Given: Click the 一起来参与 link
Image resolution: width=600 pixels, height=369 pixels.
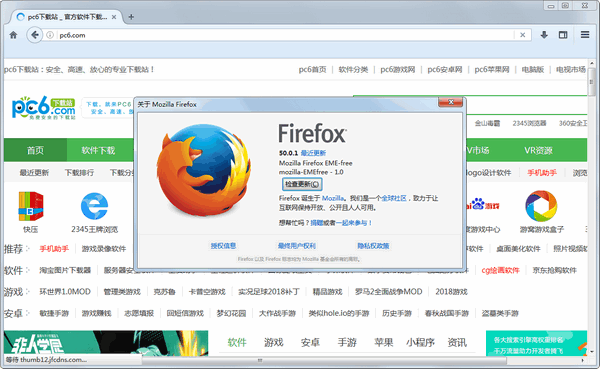Looking at the screenshot, I should (x=351, y=223).
